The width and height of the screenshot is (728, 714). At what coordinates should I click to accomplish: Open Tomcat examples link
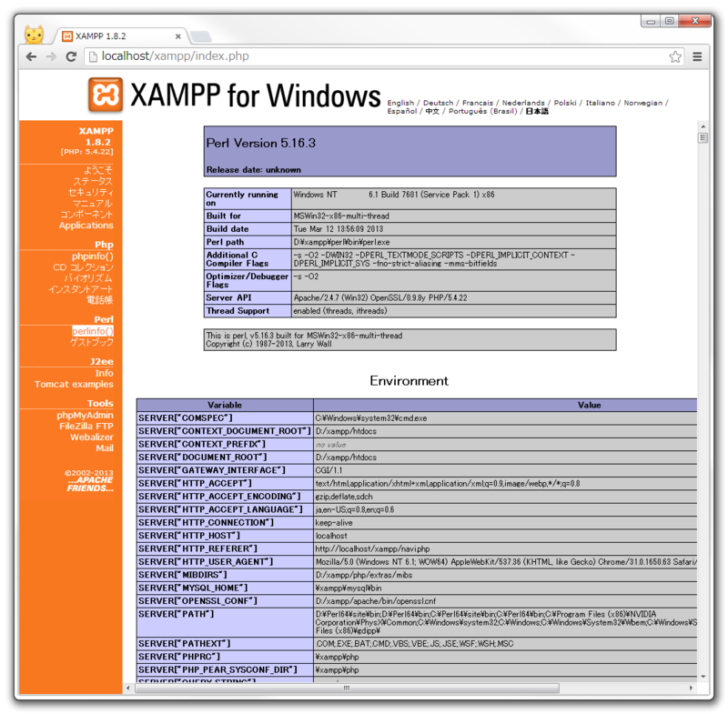pos(74,384)
